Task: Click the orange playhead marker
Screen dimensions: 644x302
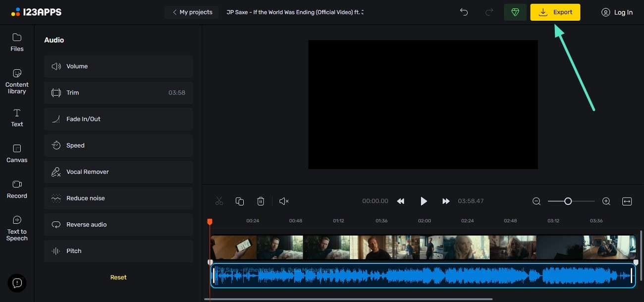Action: 210,222
